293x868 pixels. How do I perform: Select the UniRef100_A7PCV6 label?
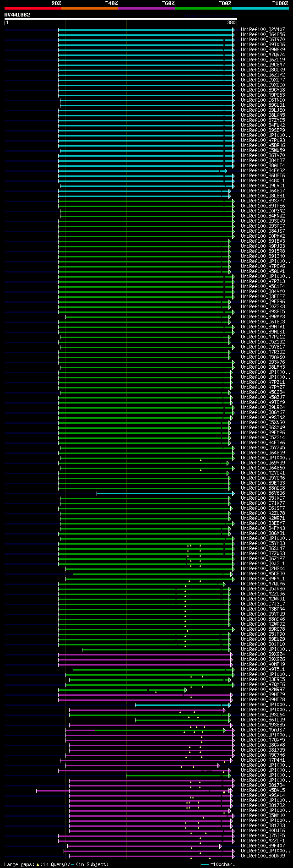click(263, 267)
